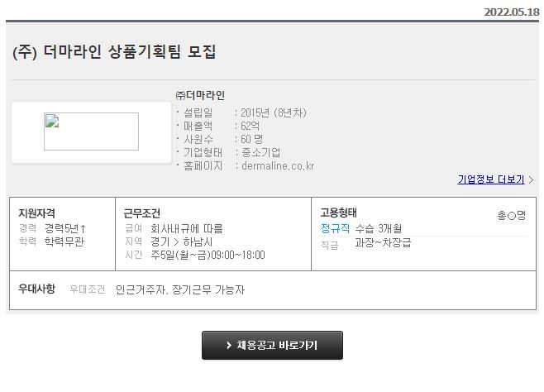544x392 pixels.
Task: Click the title (주) 더마라인 상품기획팀 모집
Action: [114, 52]
